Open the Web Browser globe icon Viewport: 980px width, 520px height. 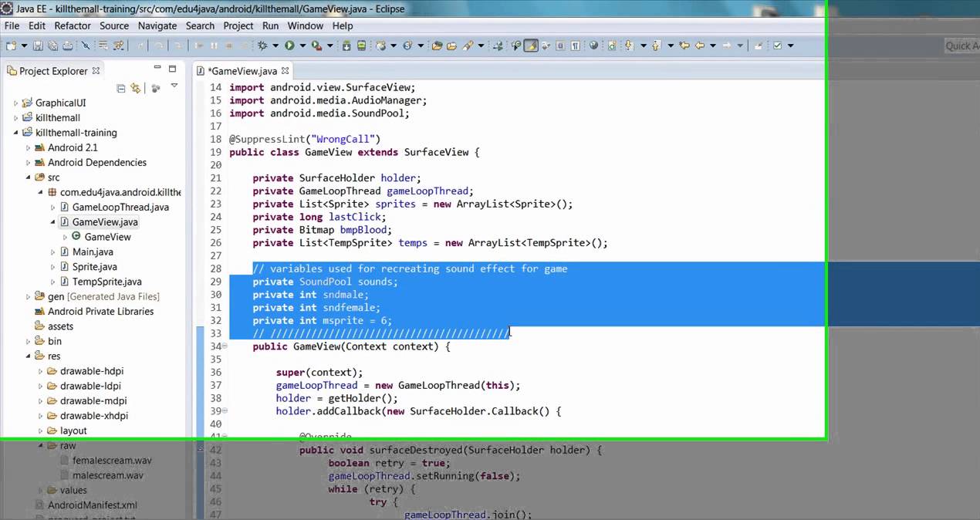593,46
